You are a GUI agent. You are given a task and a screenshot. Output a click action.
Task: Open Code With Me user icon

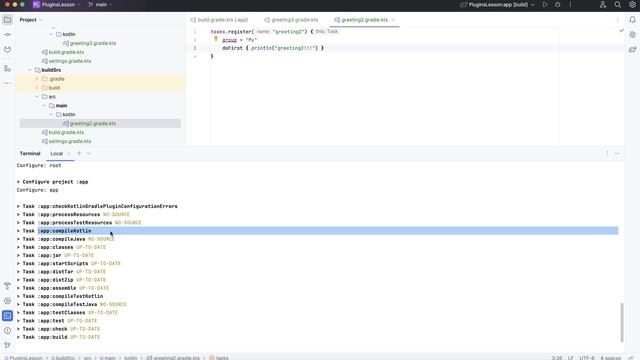[x=603, y=4]
